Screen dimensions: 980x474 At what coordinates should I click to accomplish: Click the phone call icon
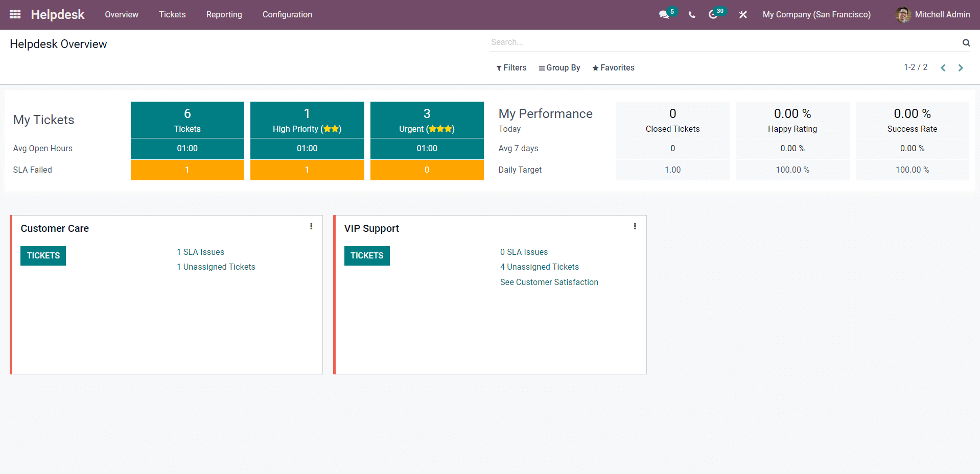click(x=692, y=15)
